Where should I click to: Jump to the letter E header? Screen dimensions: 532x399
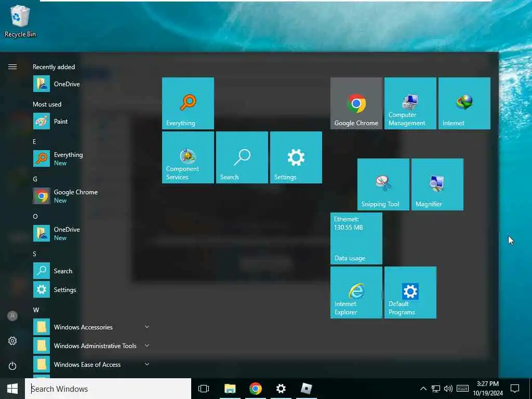click(34, 141)
